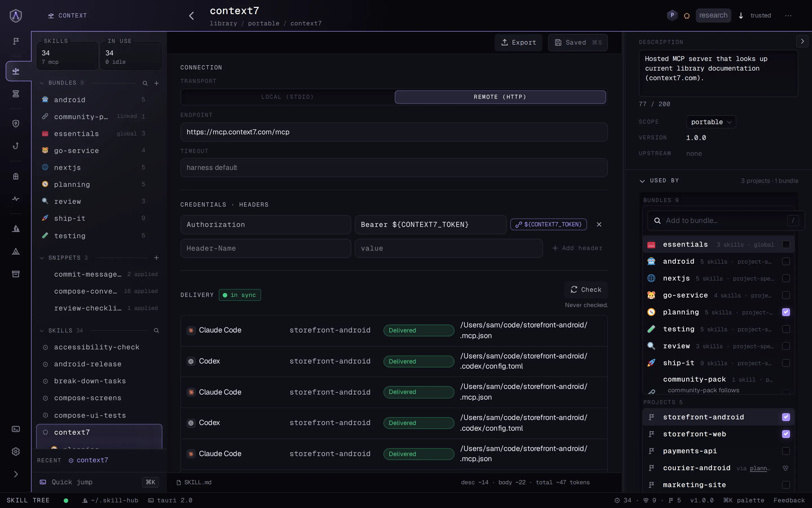Viewport: 812px width, 508px height.
Task: Click the back arrow beside context7 title
Action: click(x=191, y=16)
